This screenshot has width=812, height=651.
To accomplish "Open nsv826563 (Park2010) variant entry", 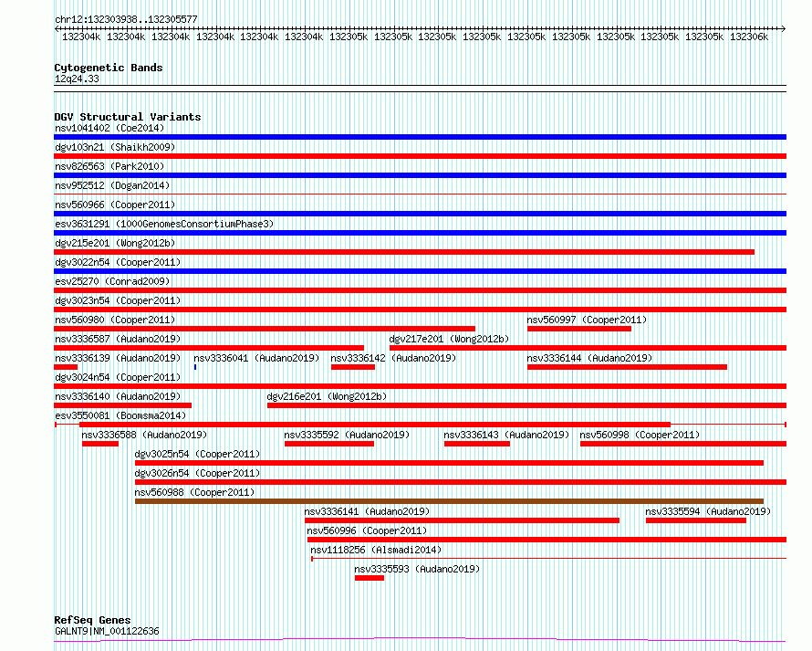I will tap(109, 166).
